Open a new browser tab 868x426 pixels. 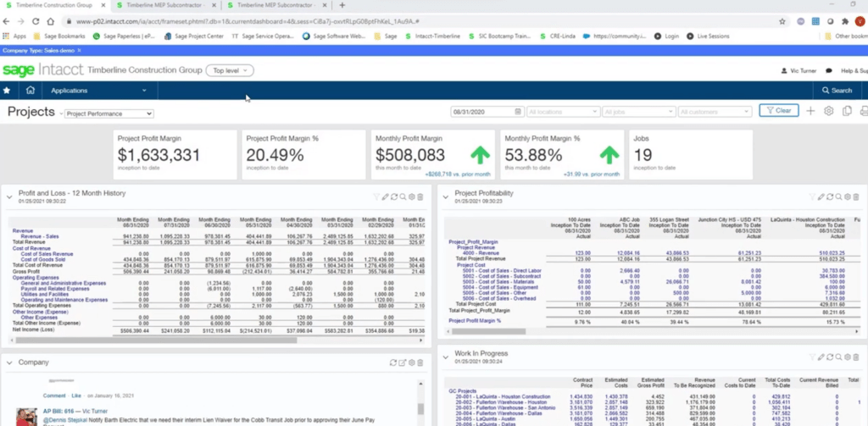point(342,5)
